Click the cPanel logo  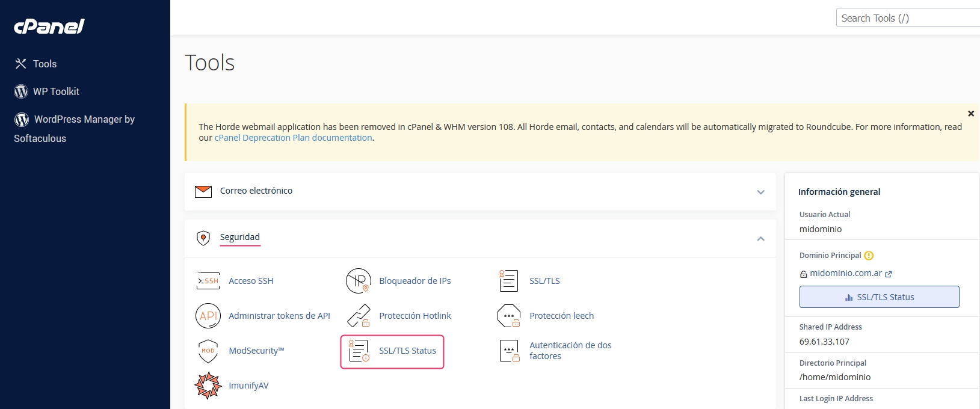49,26
